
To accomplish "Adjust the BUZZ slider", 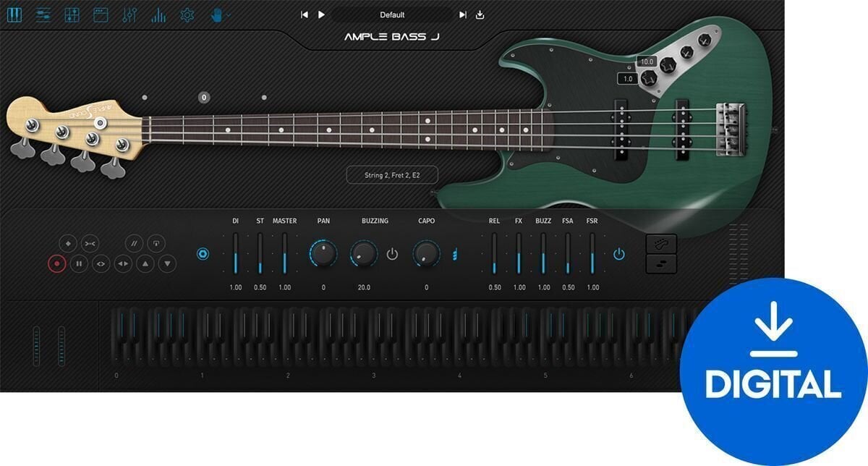I will (543, 253).
